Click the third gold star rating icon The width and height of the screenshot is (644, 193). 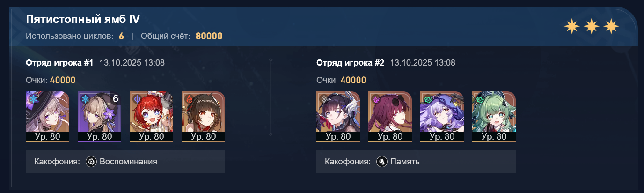click(611, 27)
